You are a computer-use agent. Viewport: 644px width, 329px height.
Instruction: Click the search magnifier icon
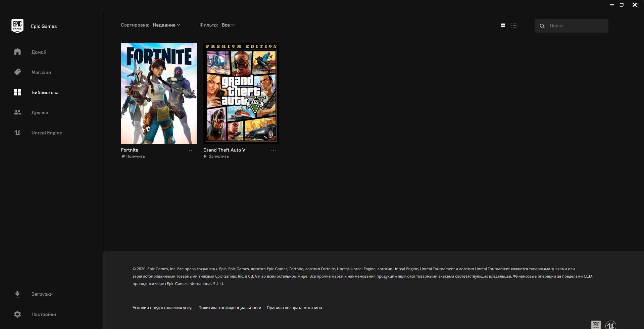(542, 26)
